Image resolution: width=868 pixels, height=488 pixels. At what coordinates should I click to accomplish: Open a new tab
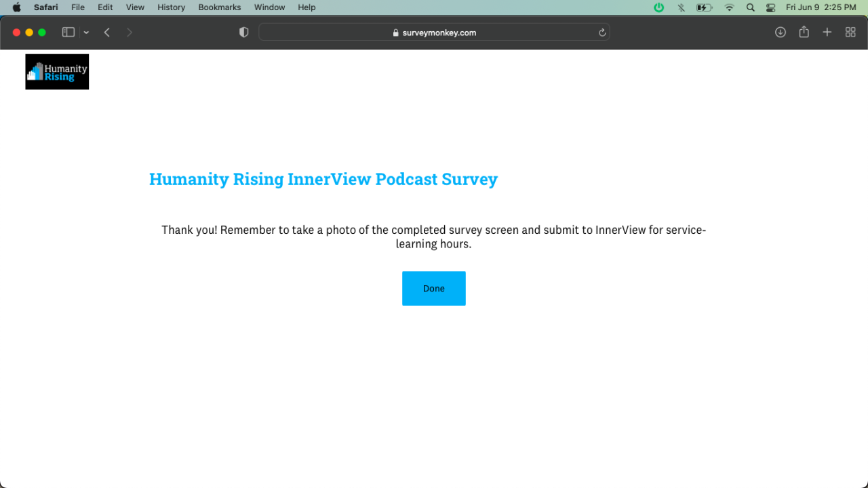[x=827, y=33]
